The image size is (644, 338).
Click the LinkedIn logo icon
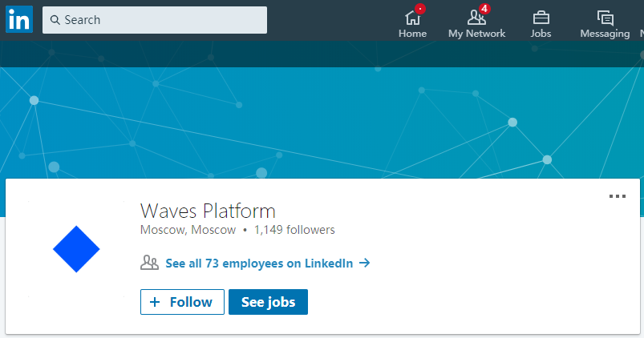pyautogui.click(x=19, y=20)
